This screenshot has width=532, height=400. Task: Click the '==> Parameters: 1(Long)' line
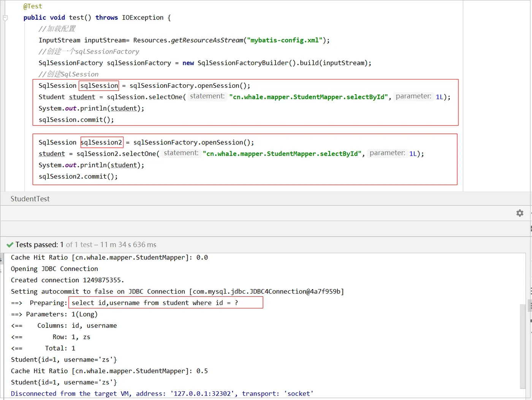[x=54, y=314]
